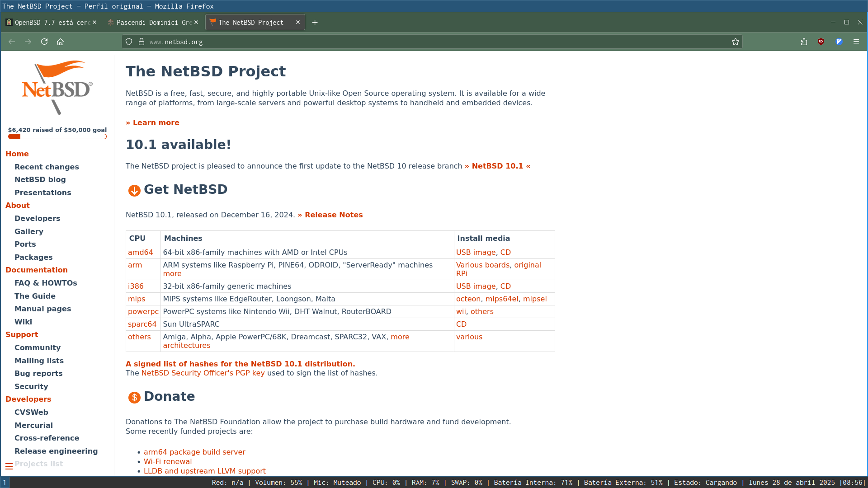Go back to the previous page
Screen dimensions: 868x488
tap(12, 42)
